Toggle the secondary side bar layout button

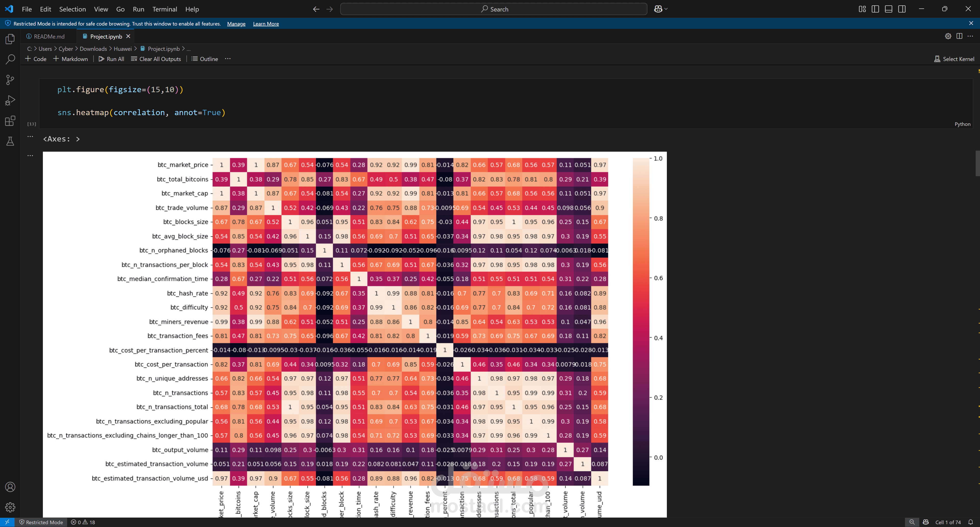click(x=902, y=9)
